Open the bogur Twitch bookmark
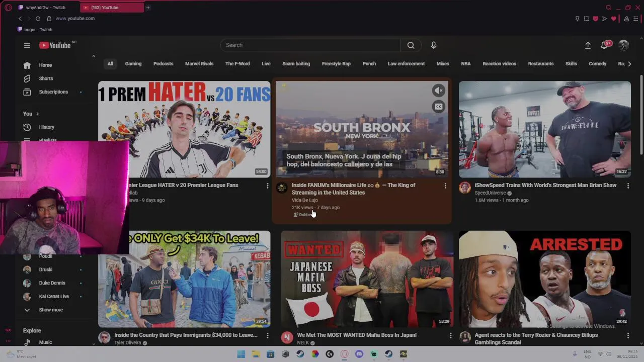Image resolution: width=644 pixels, height=362 pixels. pyautogui.click(x=35, y=30)
